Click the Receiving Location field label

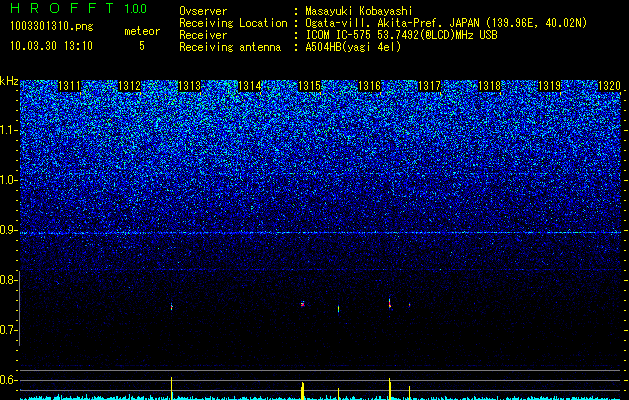[x=233, y=23]
